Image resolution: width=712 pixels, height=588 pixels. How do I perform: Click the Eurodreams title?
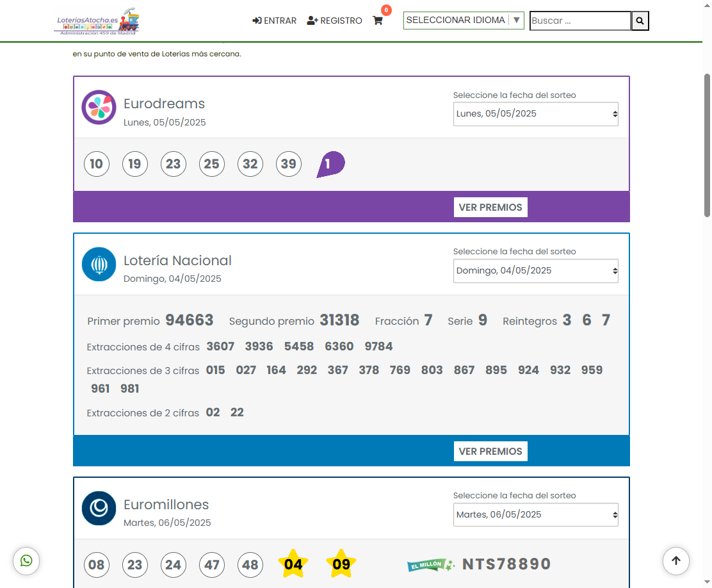coord(165,104)
